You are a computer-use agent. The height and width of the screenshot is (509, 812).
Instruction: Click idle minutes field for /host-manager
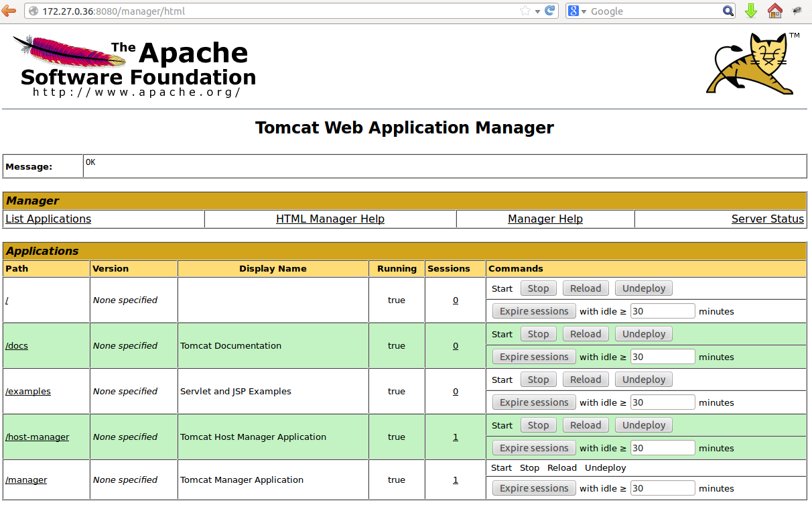point(663,448)
